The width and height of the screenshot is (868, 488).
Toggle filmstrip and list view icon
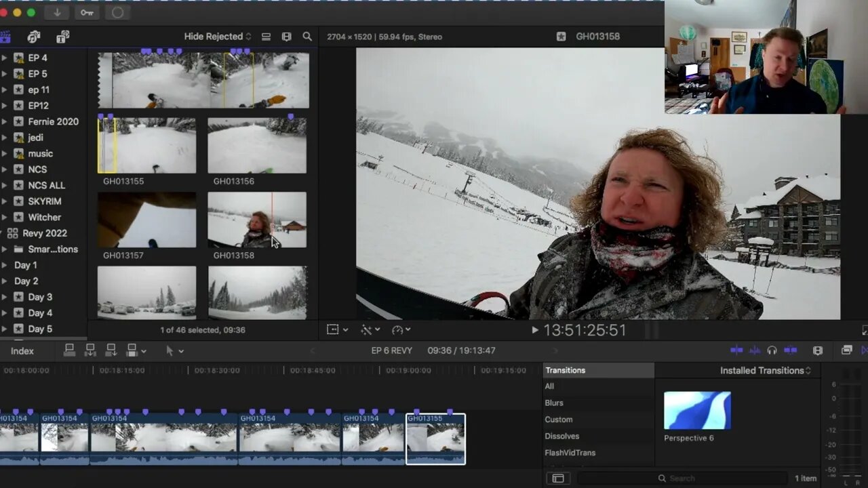(x=266, y=37)
